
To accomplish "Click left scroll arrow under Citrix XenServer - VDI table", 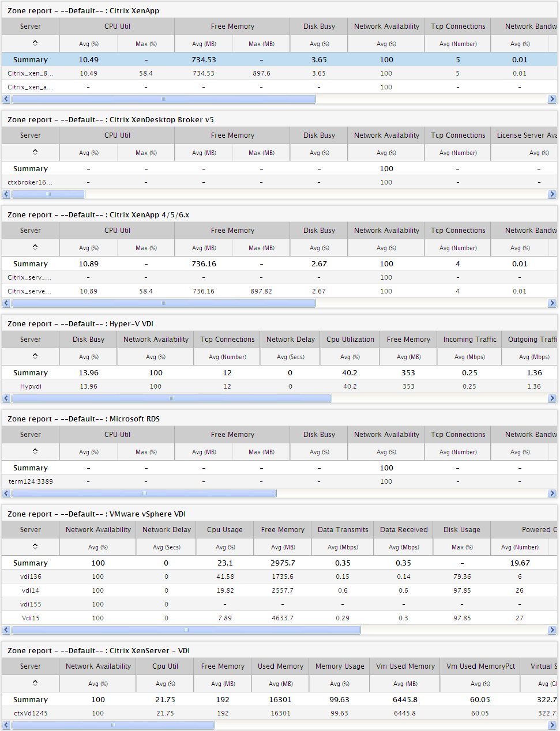I will pos(7,725).
